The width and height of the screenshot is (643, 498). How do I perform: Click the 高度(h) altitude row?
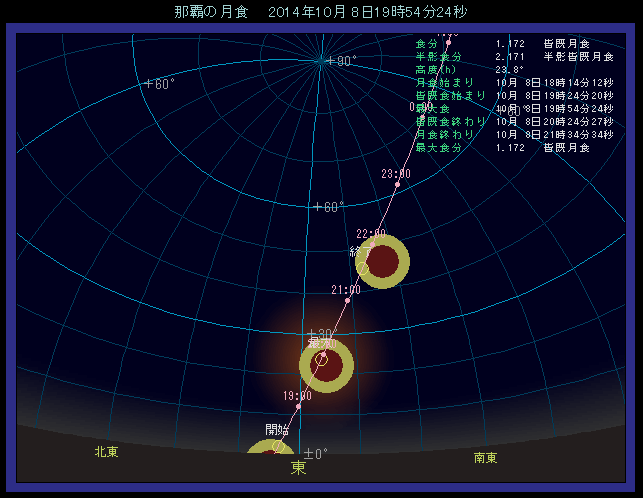point(502,70)
